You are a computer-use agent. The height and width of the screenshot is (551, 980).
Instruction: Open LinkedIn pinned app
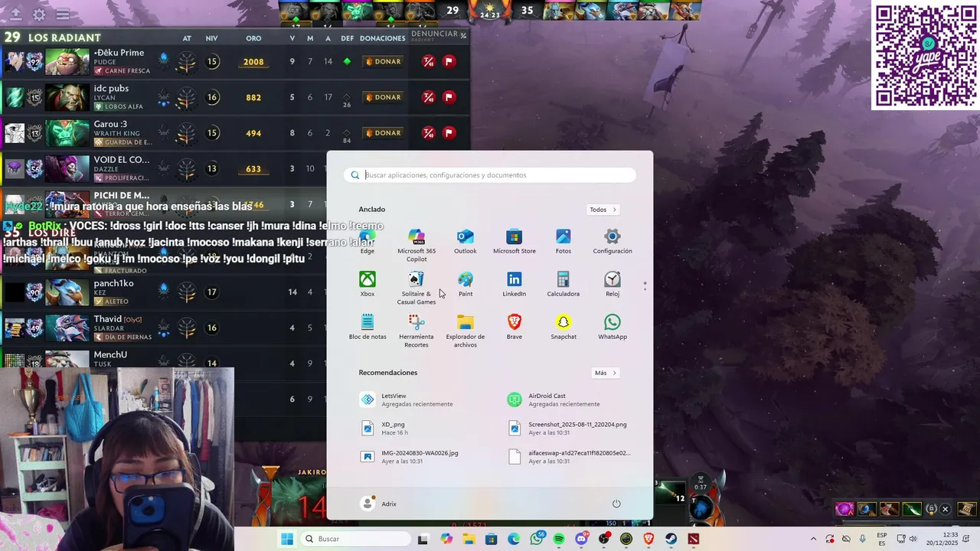coord(514,285)
